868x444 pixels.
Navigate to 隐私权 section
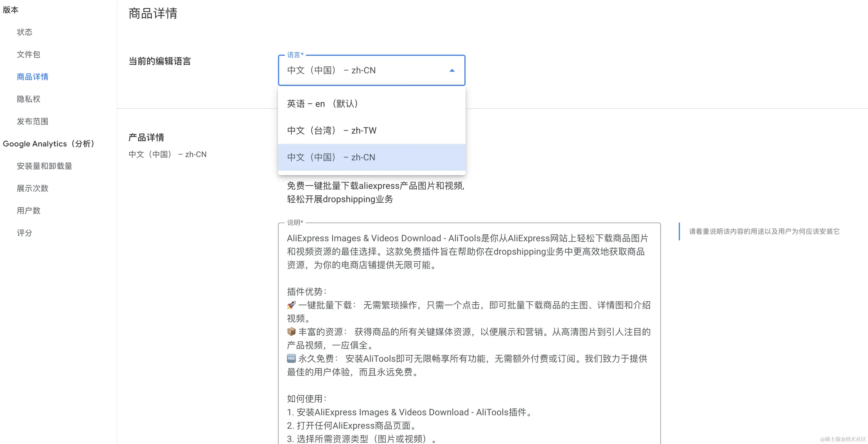point(29,99)
